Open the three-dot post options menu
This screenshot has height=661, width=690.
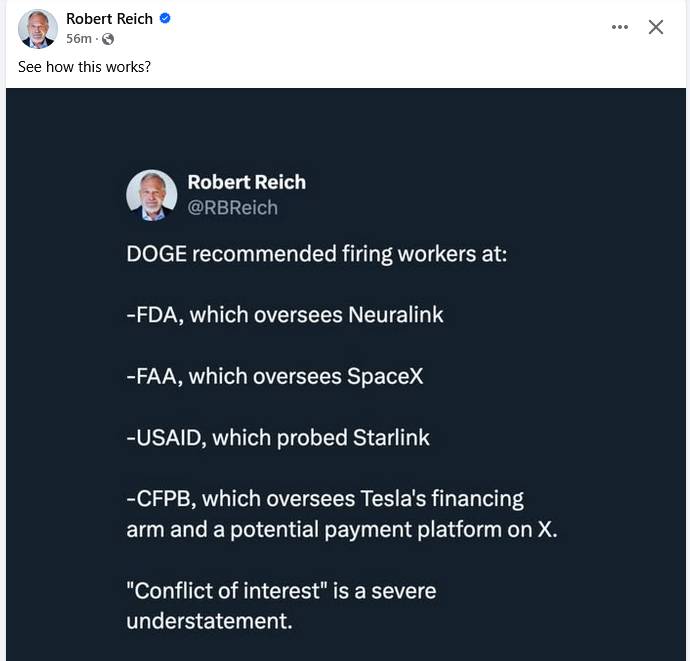click(x=620, y=27)
